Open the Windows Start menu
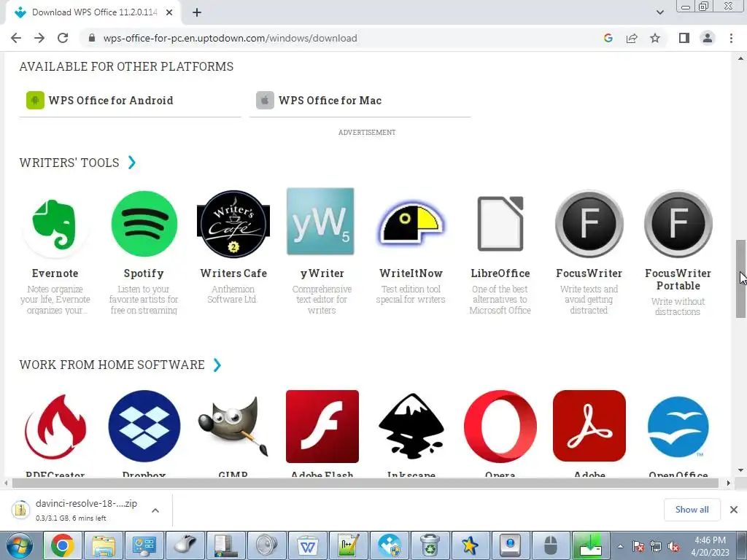 (20, 545)
